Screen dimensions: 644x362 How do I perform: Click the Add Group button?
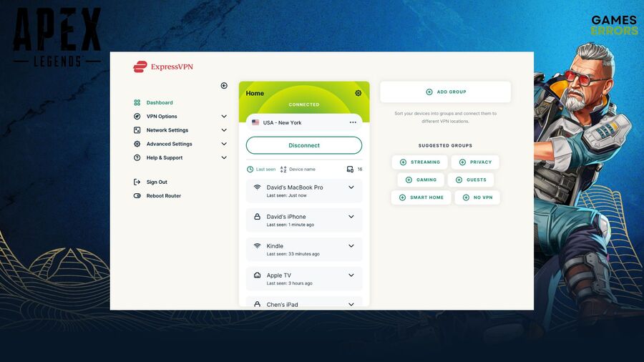click(x=446, y=92)
